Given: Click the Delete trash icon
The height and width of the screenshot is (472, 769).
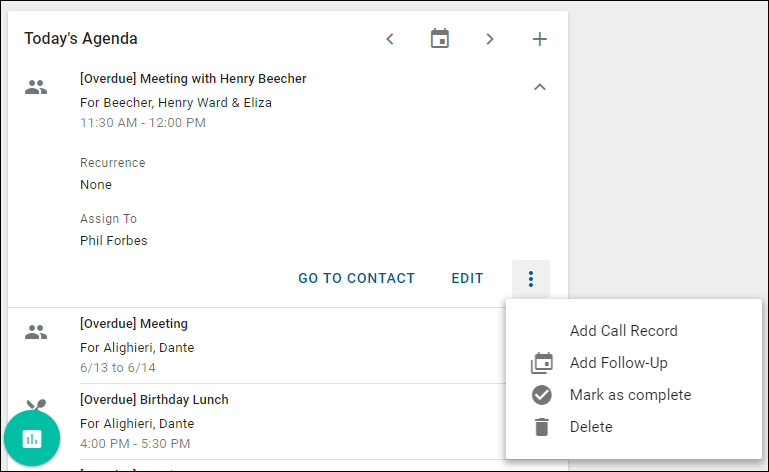Looking at the screenshot, I should (x=542, y=427).
